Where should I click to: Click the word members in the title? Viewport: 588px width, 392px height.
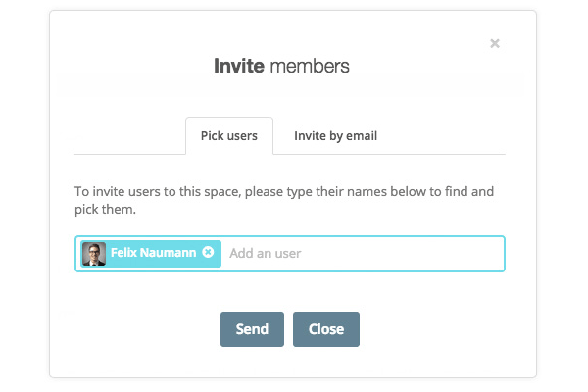click(310, 67)
